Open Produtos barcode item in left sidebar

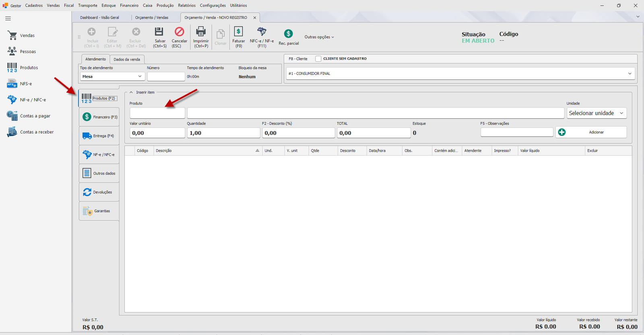[23, 68]
